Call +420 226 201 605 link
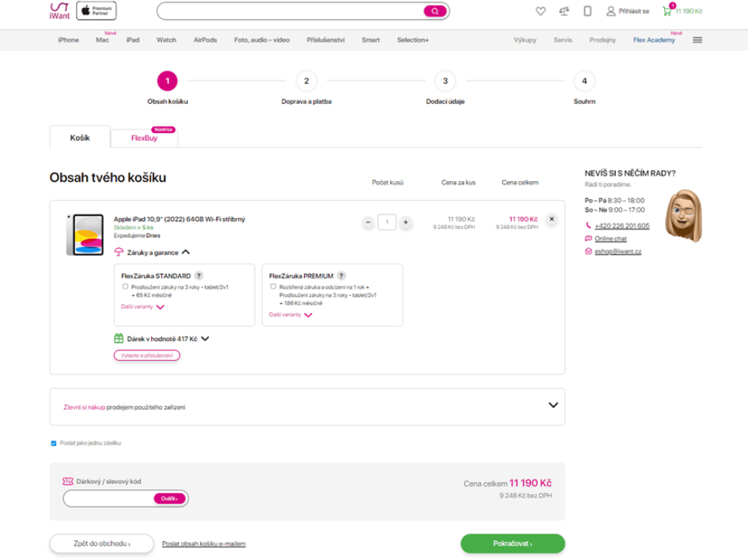This screenshot has height=560, width=748. click(x=622, y=226)
